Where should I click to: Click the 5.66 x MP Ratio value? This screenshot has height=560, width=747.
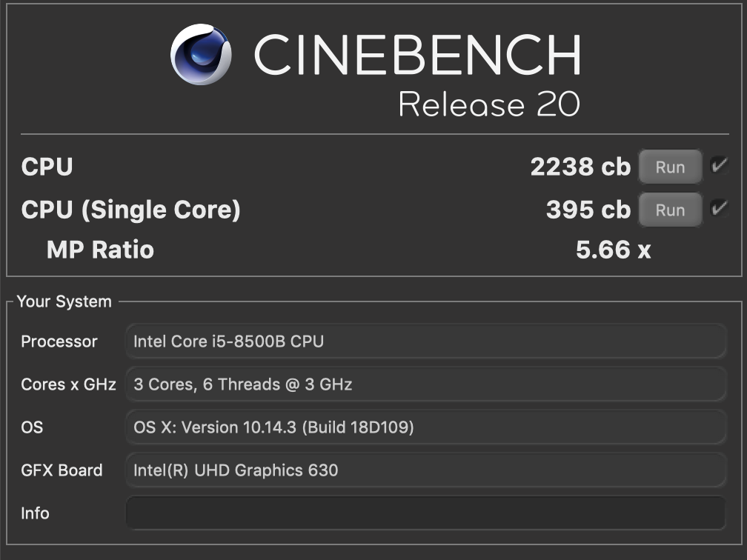pos(613,250)
